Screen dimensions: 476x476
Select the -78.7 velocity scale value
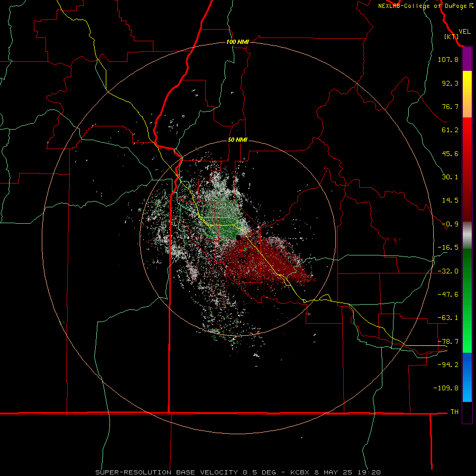pyautogui.click(x=448, y=342)
